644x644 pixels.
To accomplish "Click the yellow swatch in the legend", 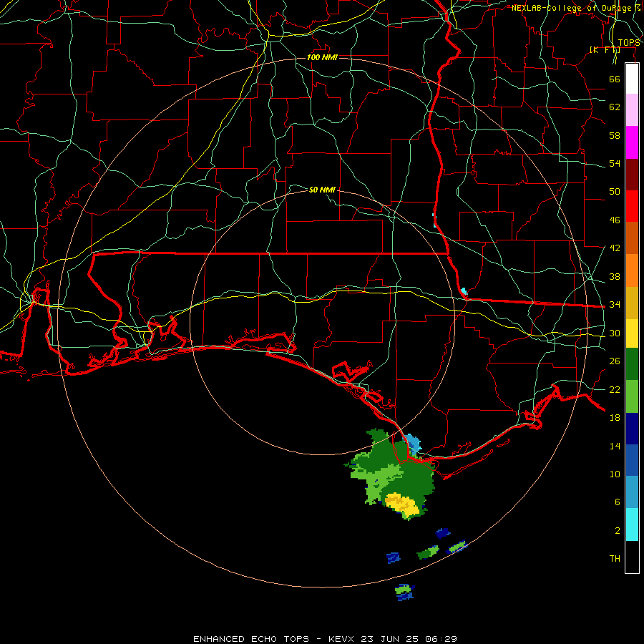I will (632, 333).
